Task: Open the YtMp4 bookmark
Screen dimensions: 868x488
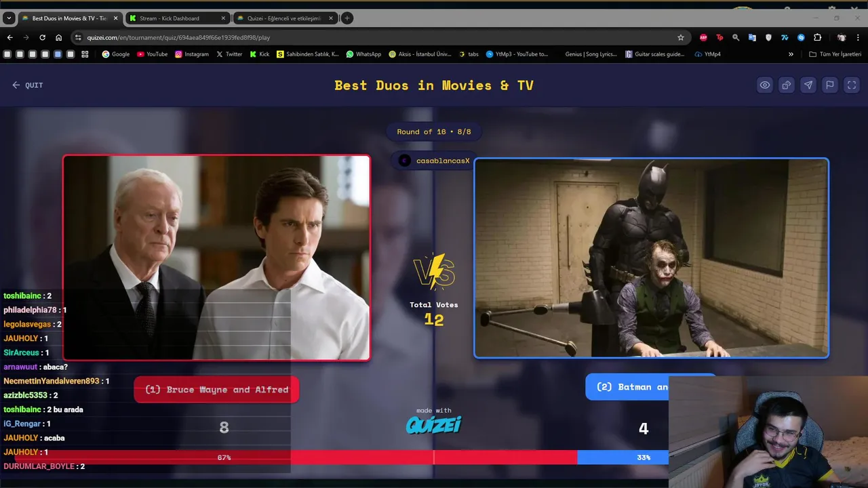Action: (708, 54)
